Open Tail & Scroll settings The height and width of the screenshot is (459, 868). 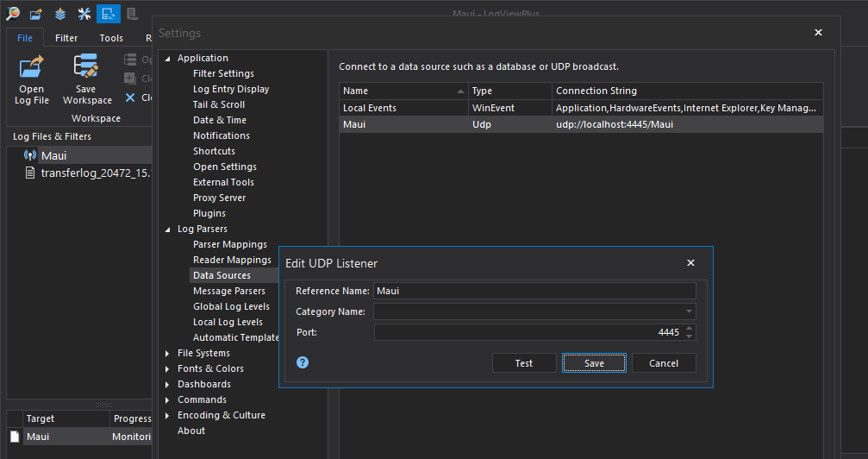coord(219,104)
